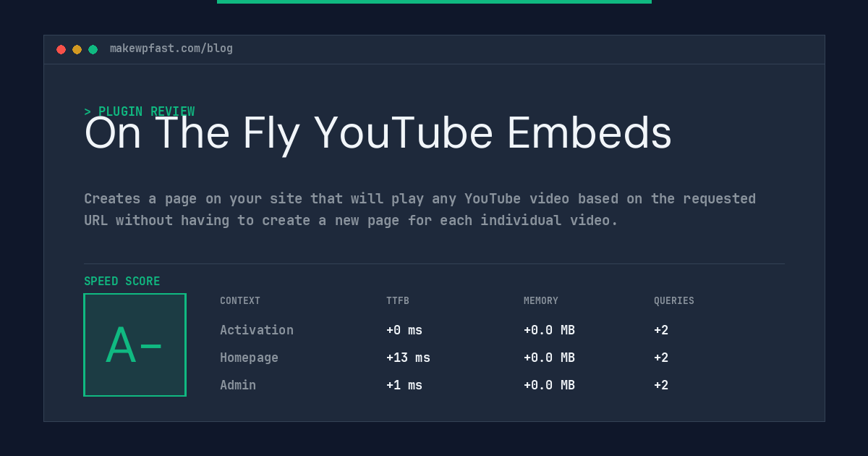
Task: Click the Activation queries +2 value
Action: [x=661, y=330]
